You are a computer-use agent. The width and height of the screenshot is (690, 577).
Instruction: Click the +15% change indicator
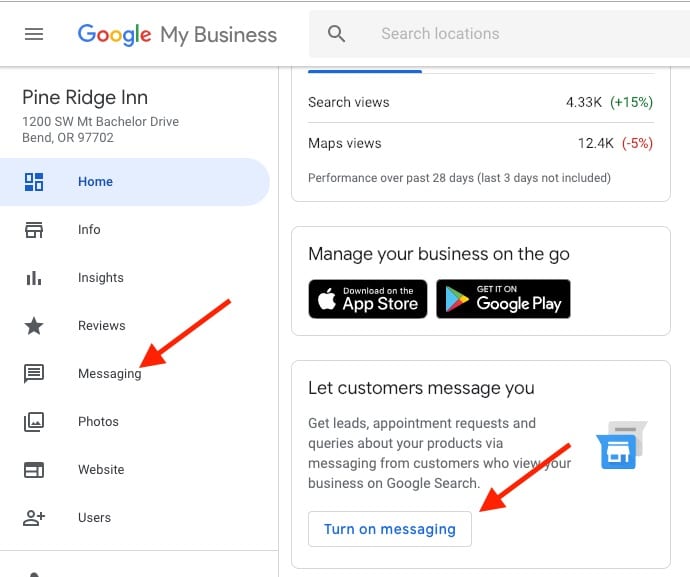631,102
